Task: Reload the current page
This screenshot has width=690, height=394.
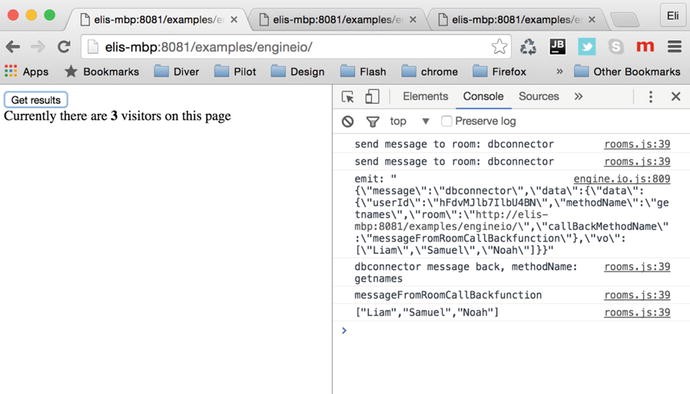Action: pos(64,47)
